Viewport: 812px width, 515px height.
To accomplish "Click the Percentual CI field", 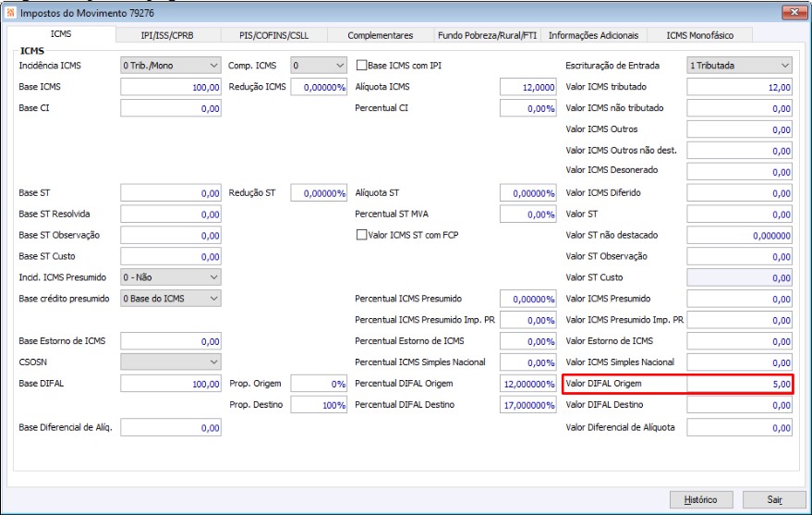I will coord(528,108).
